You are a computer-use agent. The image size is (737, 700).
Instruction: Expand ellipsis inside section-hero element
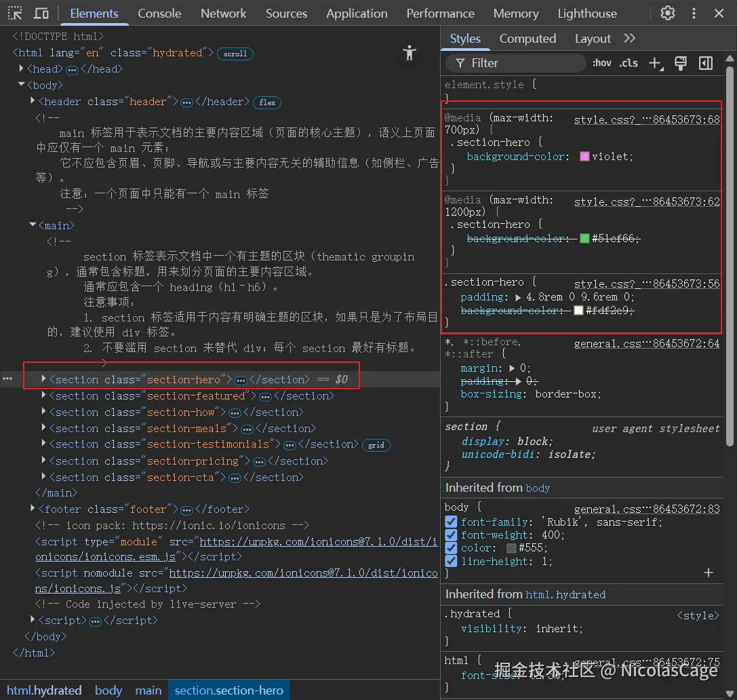pyautogui.click(x=241, y=381)
